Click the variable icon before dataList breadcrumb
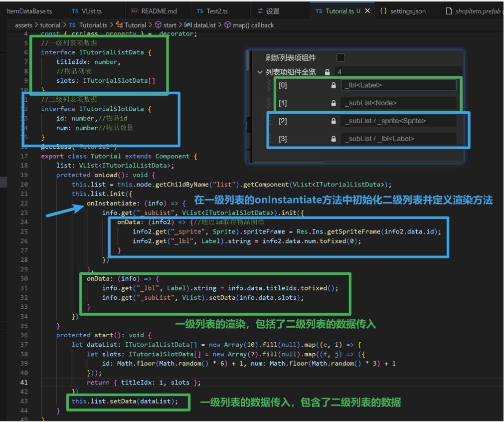Image resolution: width=504 pixels, height=422 pixels. pyautogui.click(x=188, y=25)
